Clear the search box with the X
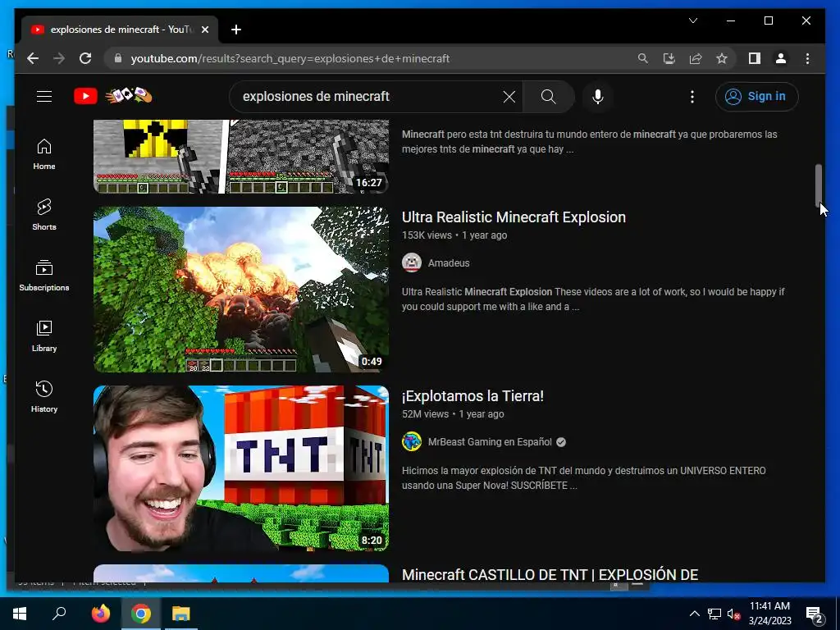Image resolution: width=840 pixels, height=630 pixels. click(x=509, y=97)
